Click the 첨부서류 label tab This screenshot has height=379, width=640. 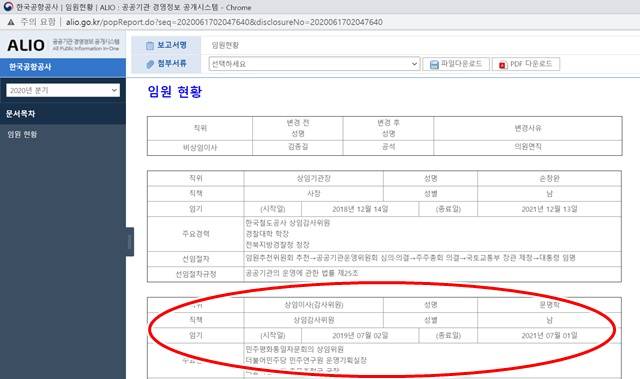[x=166, y=64]
